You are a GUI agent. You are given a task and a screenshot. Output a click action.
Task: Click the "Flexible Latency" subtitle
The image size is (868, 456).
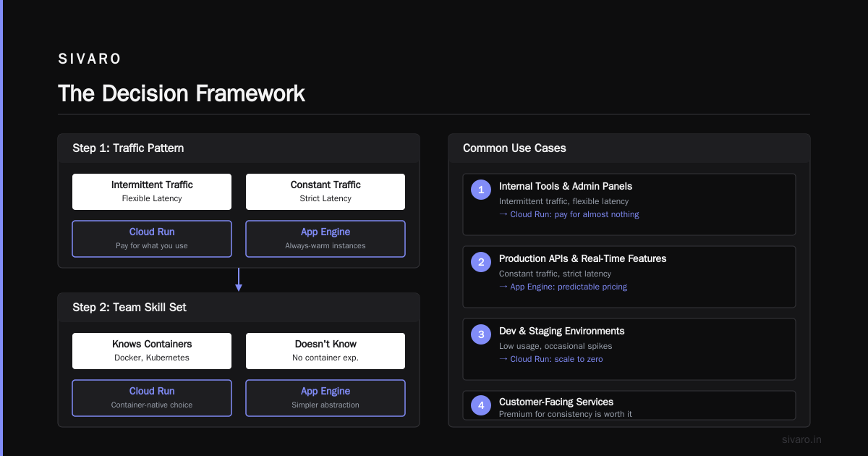[x=152, y=198]
